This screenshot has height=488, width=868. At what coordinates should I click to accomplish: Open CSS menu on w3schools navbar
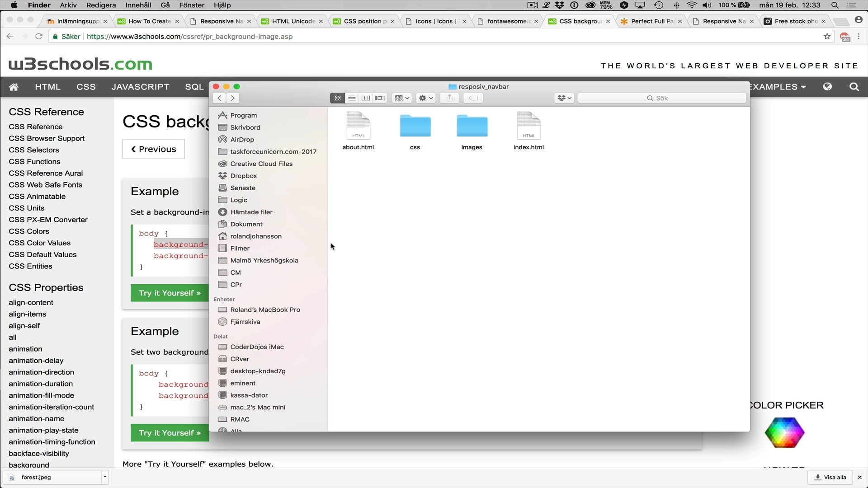click(86, 87)
